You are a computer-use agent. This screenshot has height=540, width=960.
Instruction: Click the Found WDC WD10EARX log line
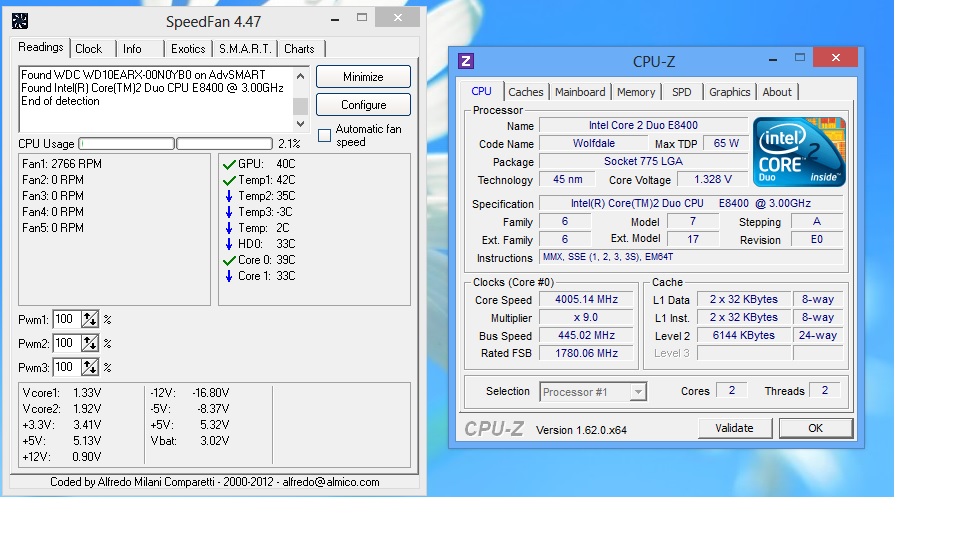(x=143, y=75)
